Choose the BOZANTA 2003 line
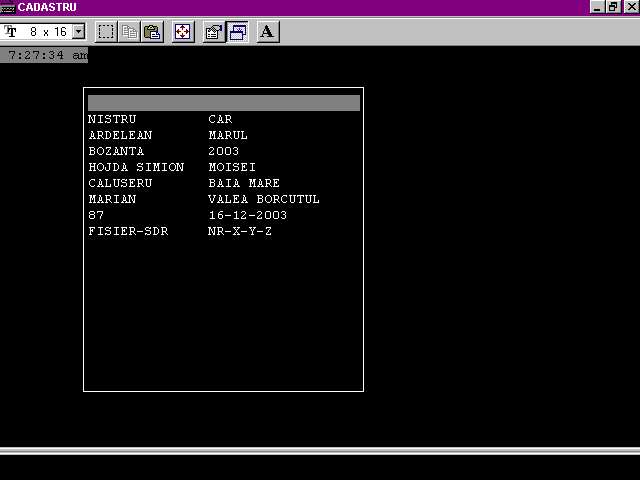 [164, 151]
